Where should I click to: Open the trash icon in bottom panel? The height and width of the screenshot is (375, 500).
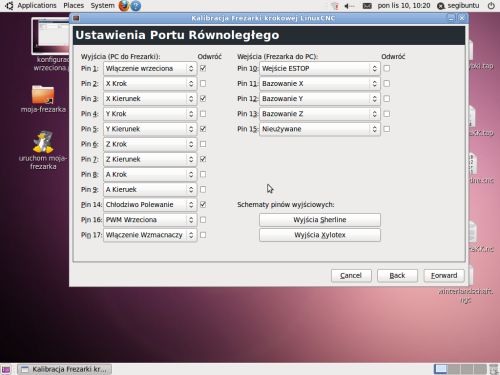494,369
